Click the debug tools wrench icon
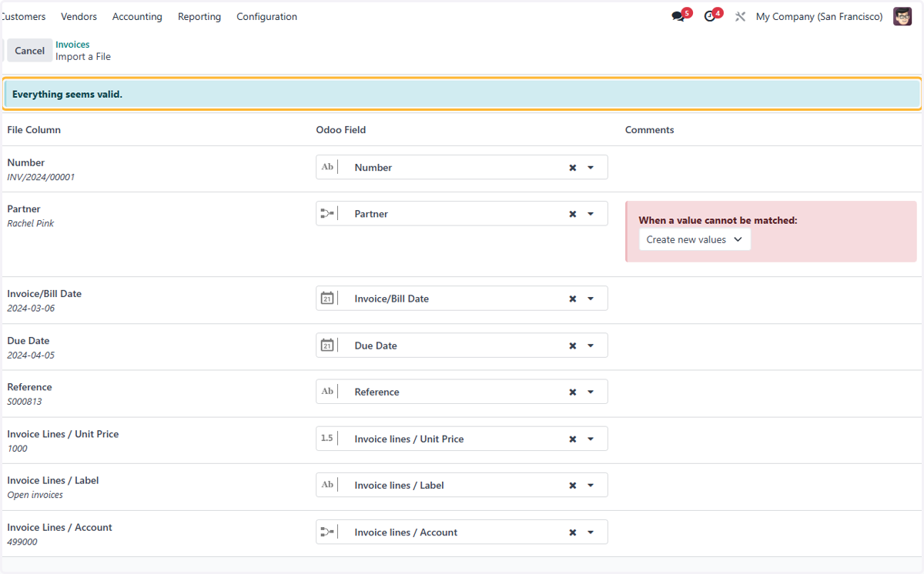Viewport: 924px width, 574px height. point(740,16)
